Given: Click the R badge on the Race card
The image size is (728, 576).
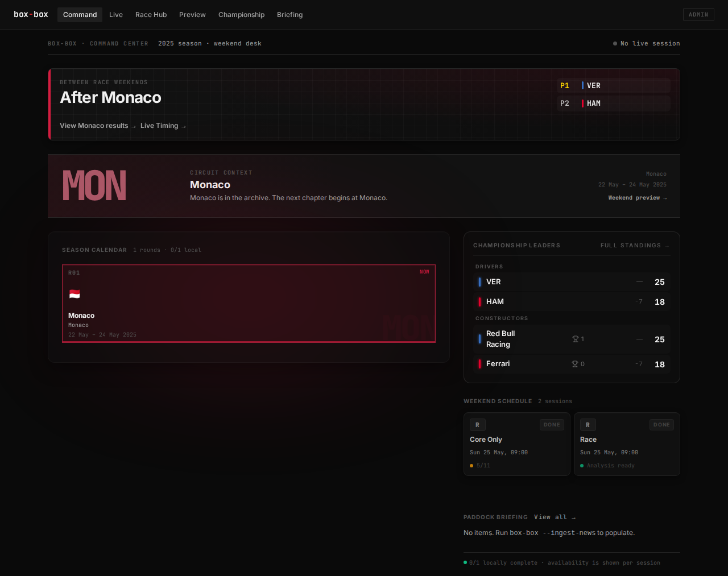Looking at the screenshot, I should pos(588,425).
